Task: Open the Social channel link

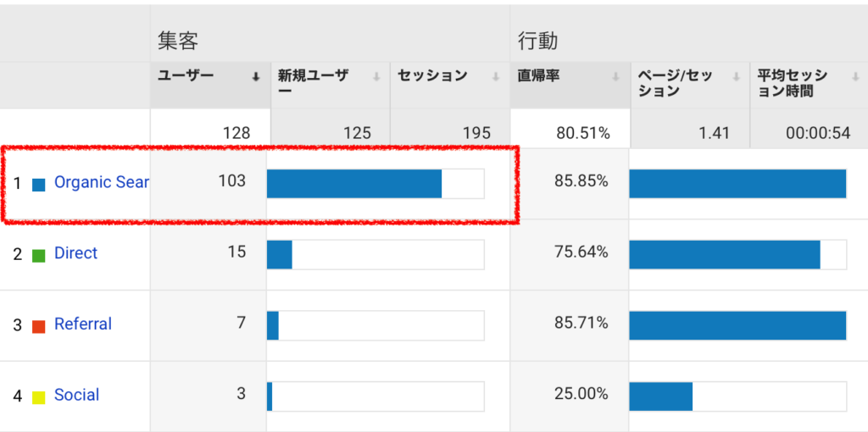Action: coord(77,395)
